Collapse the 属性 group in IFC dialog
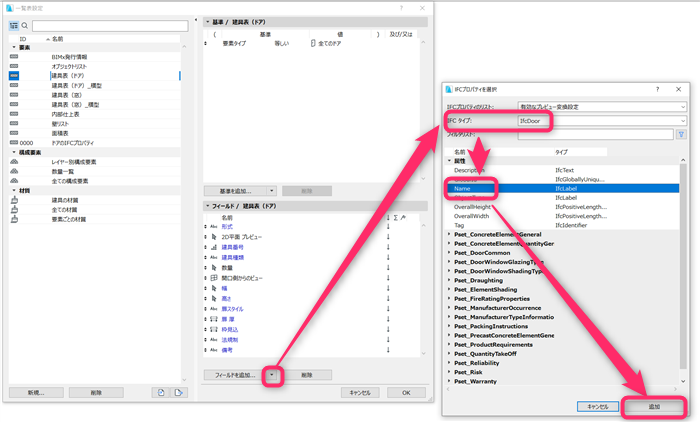 click(x=450, y=161)
